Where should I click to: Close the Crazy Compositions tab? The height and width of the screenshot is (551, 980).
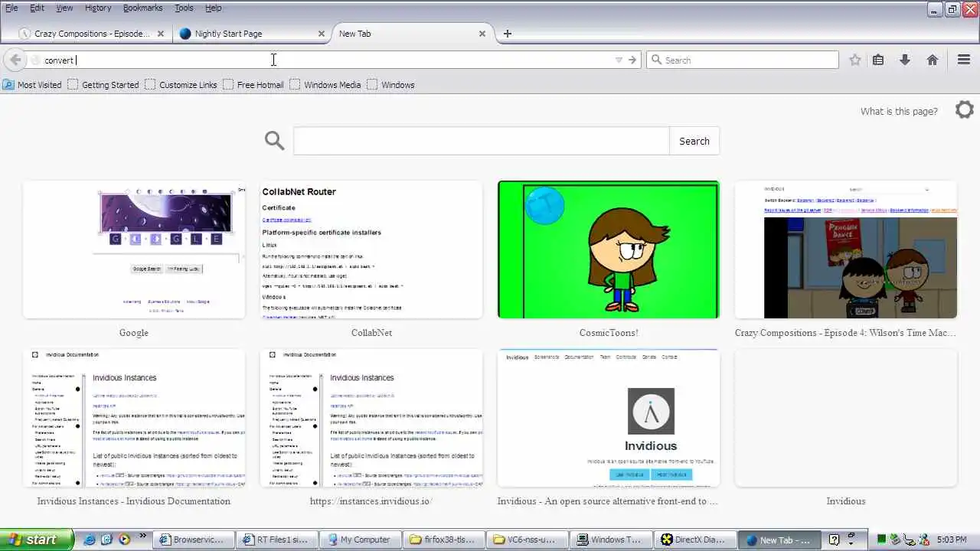tap(161, 34)
